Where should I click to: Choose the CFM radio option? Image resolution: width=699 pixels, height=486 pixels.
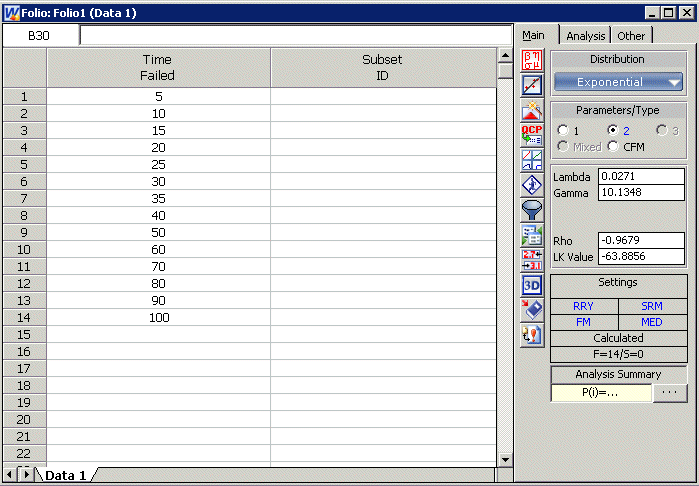click(613, 147)
